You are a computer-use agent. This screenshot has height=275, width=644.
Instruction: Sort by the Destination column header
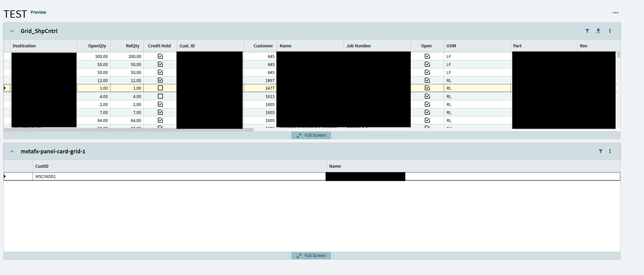point(43,46)
